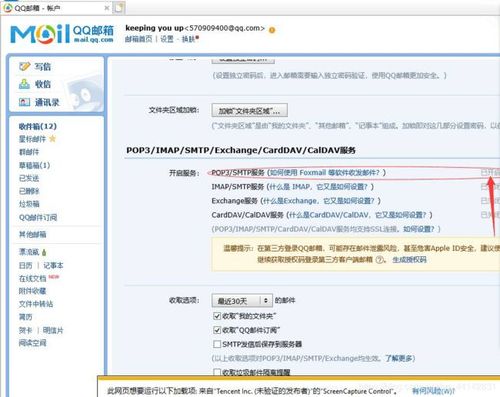This screenshot has width=500, height=397.
Task: Open 垃圾箱 spam folder
Action: [29, 204]
